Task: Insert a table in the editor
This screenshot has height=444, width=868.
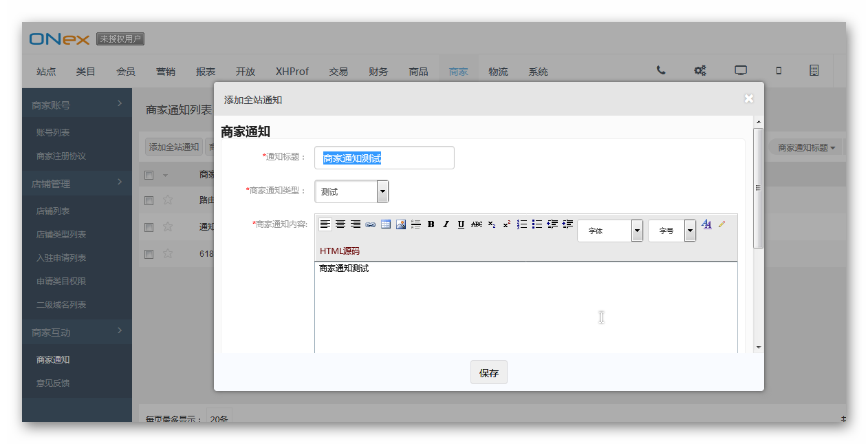Action: click(x=386, y=224)
